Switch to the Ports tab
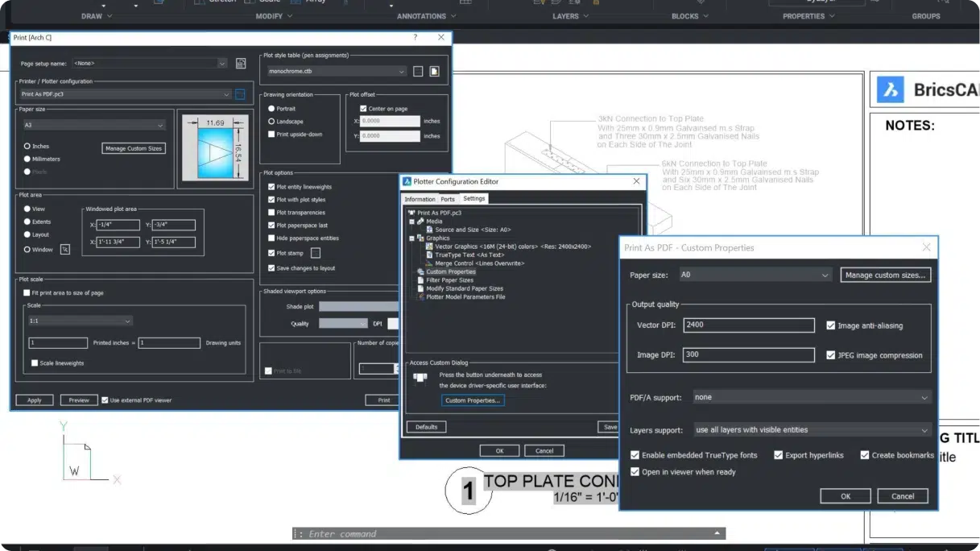980x551 pixels. tap(447, 199)
